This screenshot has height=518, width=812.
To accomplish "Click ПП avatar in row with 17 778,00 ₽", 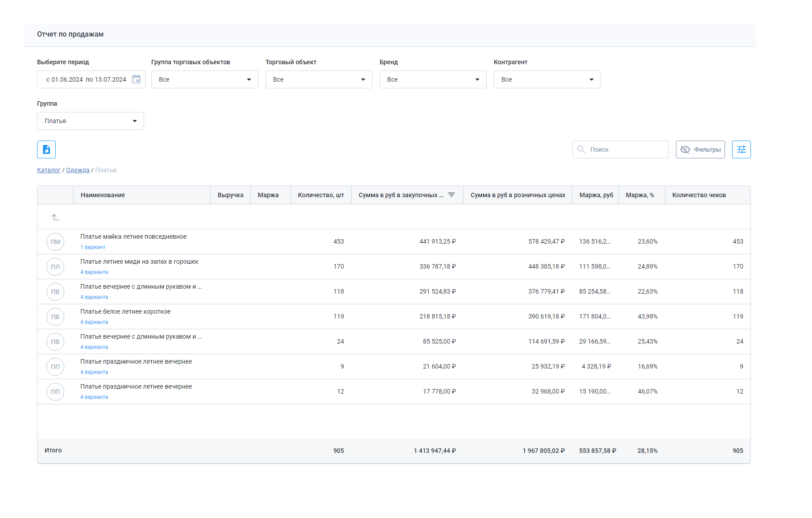I will 55,392.
